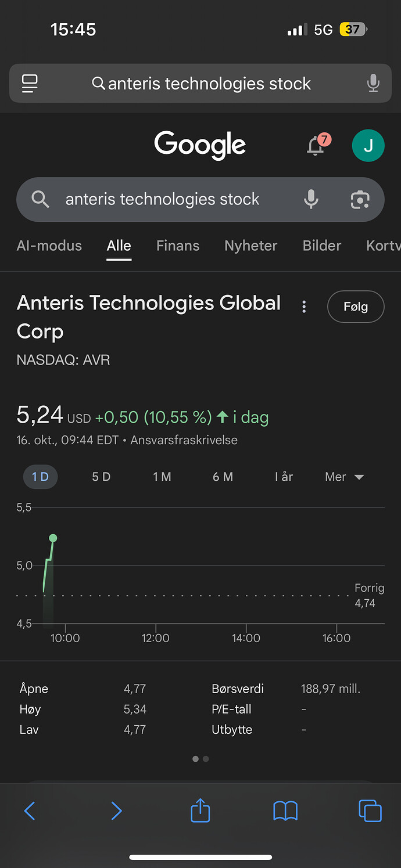The width and height of the screenshot is (401, 868).
Task: Switch to the Nyheter tab
Action: (x=250, y=246)
